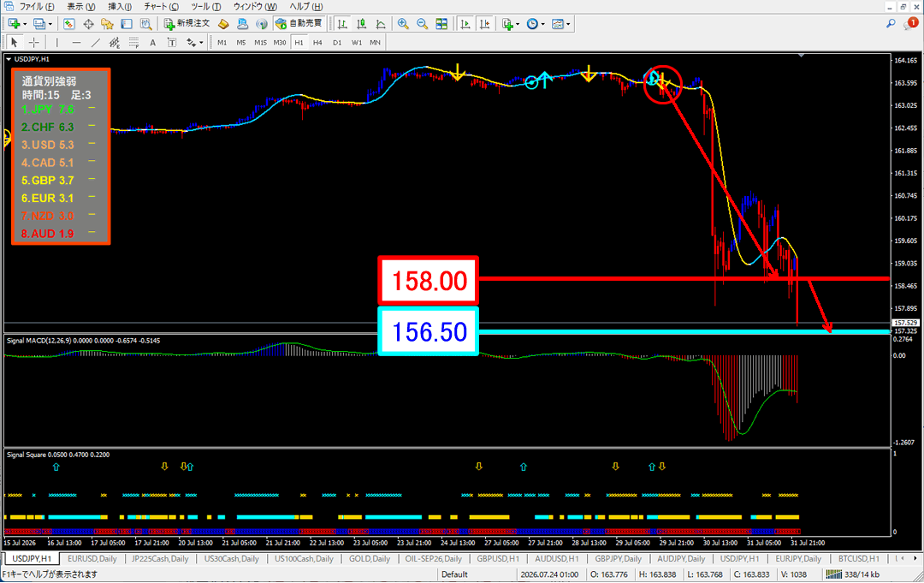Expand the Profiles dropdown arrow
924x583 pixels.
50,24
